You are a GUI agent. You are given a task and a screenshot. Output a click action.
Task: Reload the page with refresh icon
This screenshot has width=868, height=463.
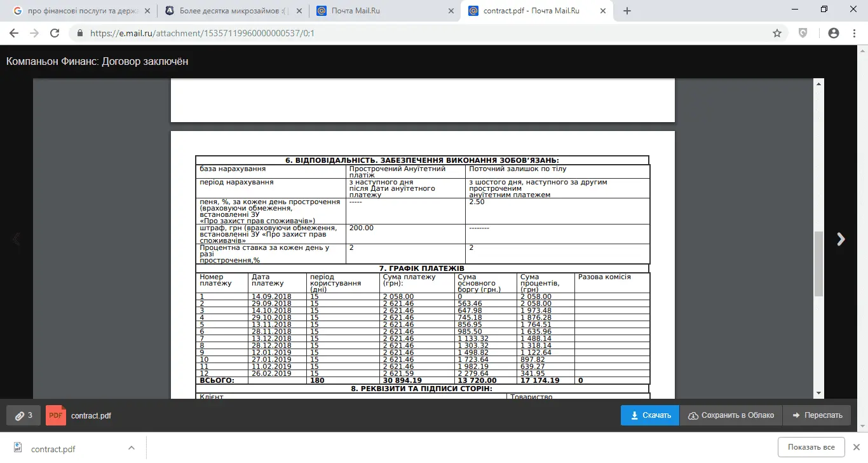[55, 33]
